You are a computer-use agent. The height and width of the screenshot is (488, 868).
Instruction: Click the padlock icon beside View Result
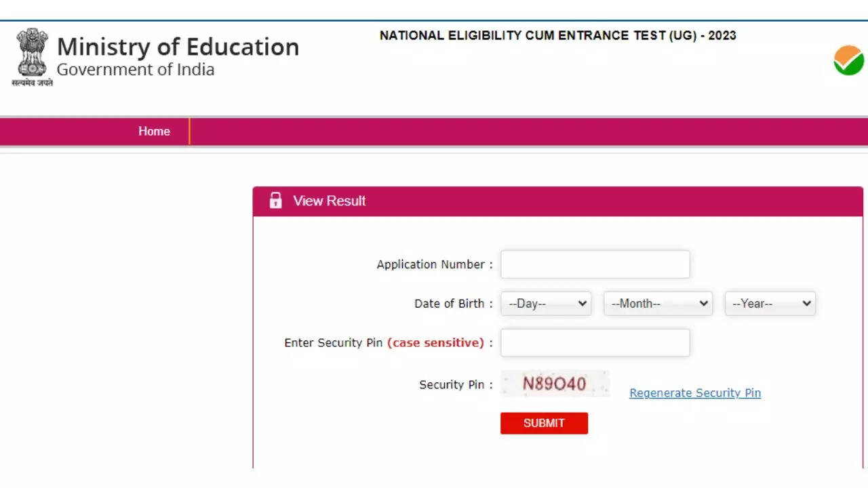[275, 201]
